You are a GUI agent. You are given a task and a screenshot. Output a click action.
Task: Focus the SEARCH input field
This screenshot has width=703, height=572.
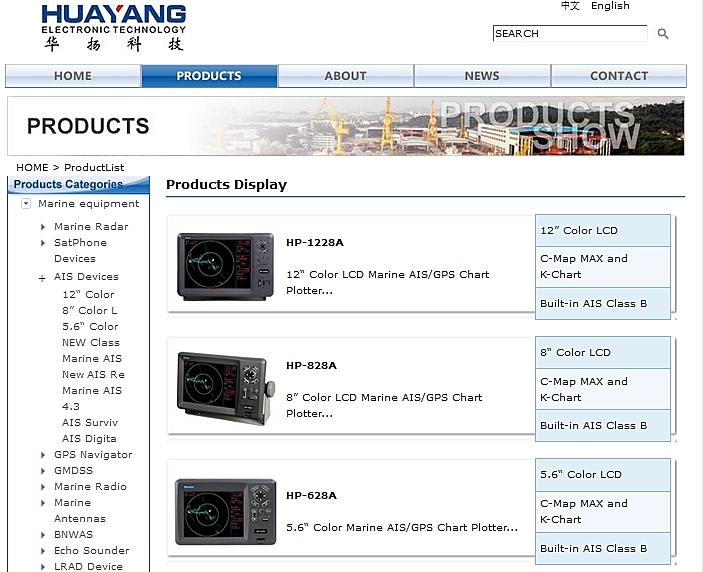[x=570, y=33]
